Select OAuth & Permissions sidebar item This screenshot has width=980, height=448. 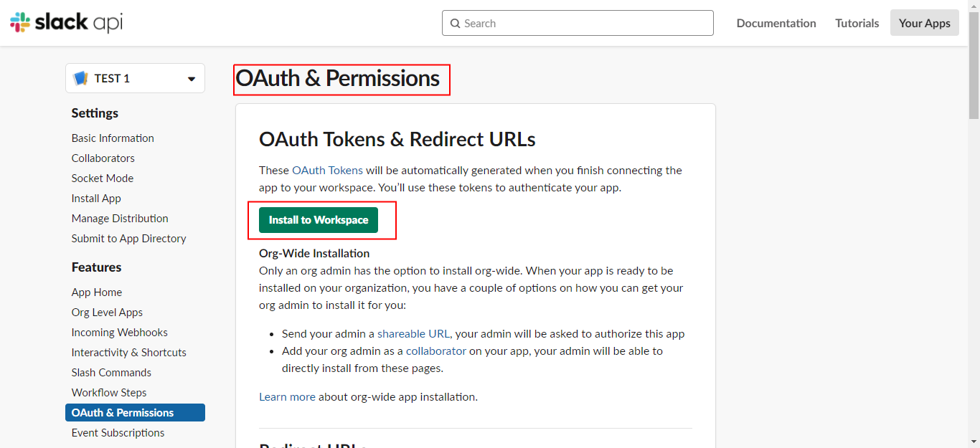pos(135,412)
